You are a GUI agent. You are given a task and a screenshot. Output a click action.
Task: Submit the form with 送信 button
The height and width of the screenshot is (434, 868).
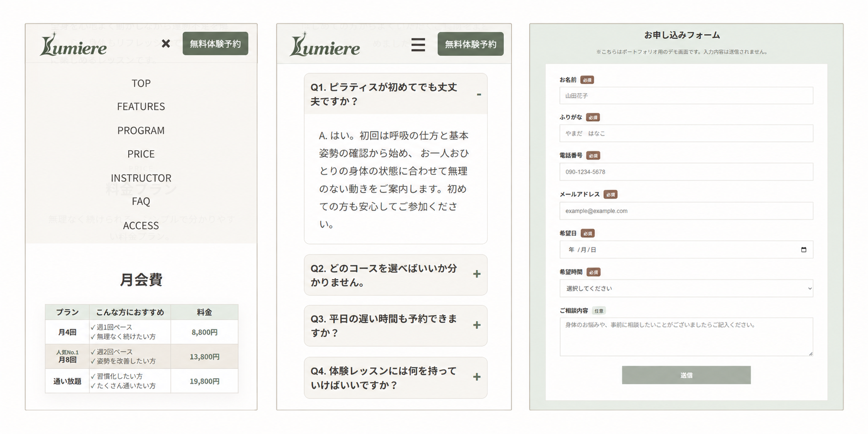(686, 375)
